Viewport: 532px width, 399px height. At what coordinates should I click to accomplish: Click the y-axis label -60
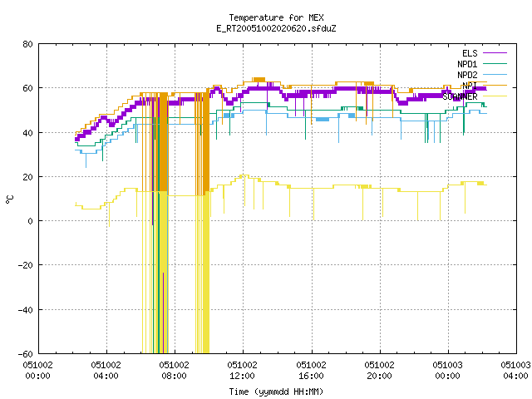[x=25, y=354]
